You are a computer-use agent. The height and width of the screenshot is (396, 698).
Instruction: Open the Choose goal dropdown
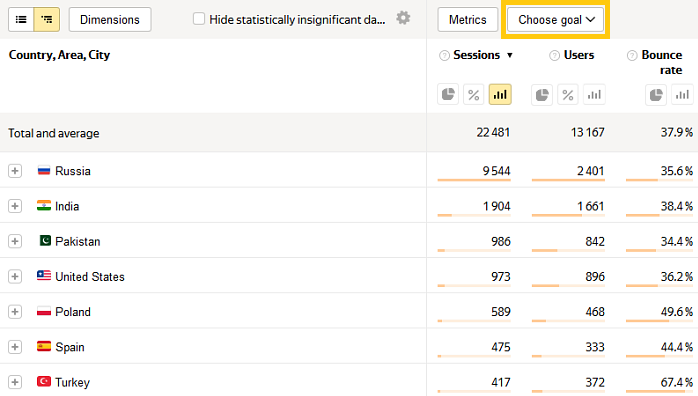click(x=556, y=20)
